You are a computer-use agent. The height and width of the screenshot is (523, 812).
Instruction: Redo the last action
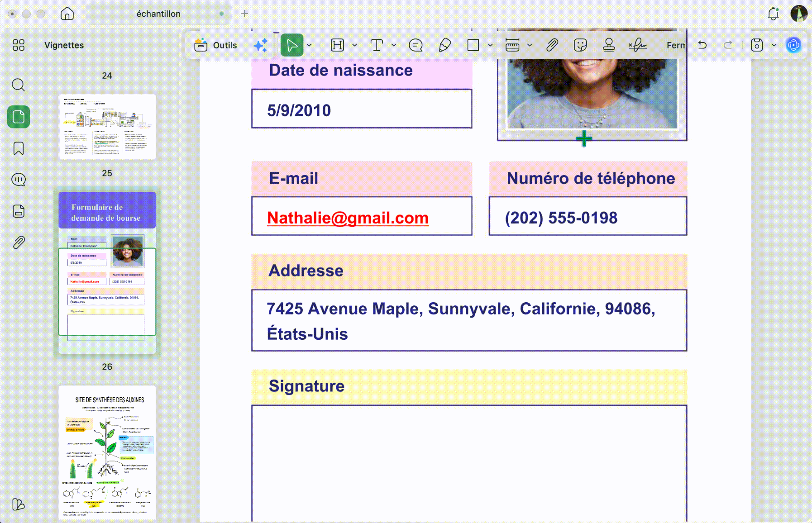click(x=728, y=45)
